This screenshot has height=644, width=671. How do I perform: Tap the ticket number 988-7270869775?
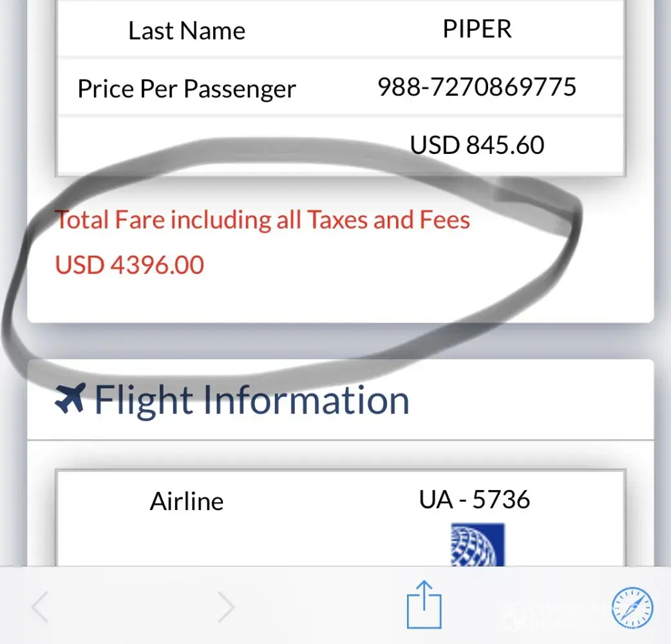click(477, 86)
